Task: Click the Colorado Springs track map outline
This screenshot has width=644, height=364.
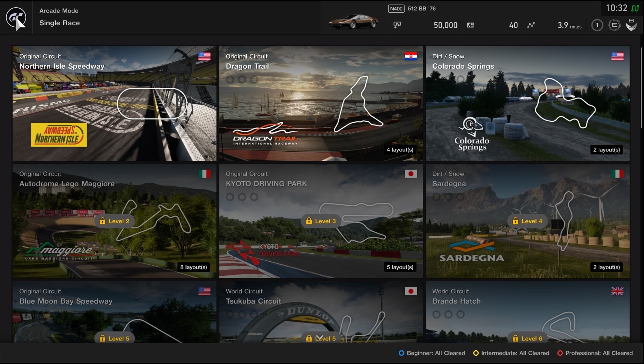Action: pos(565,103)
